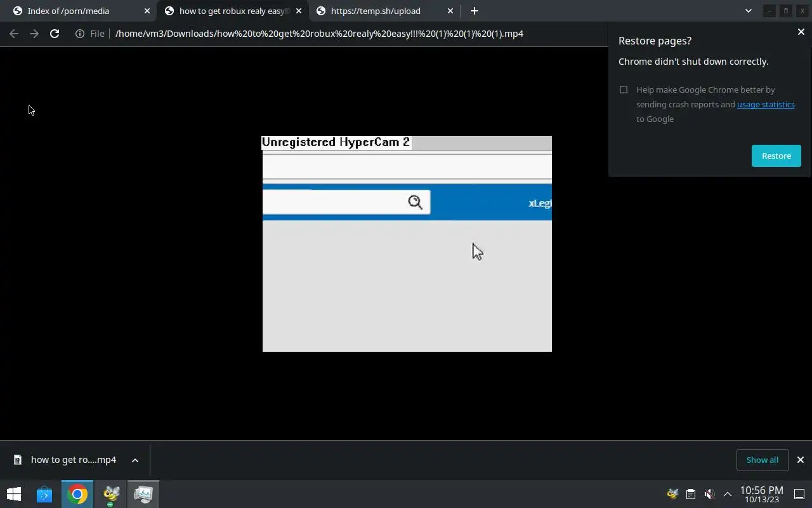Go back to previous page

(x=14, y=34)
